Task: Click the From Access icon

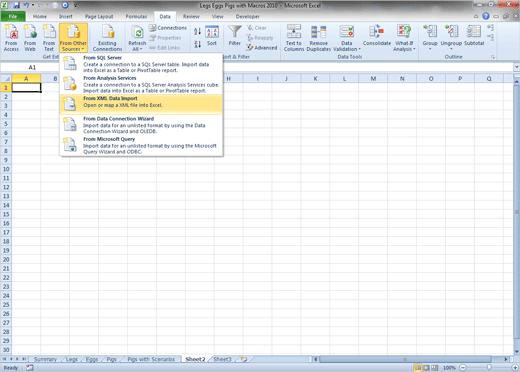Action: [x=11, y=38]
